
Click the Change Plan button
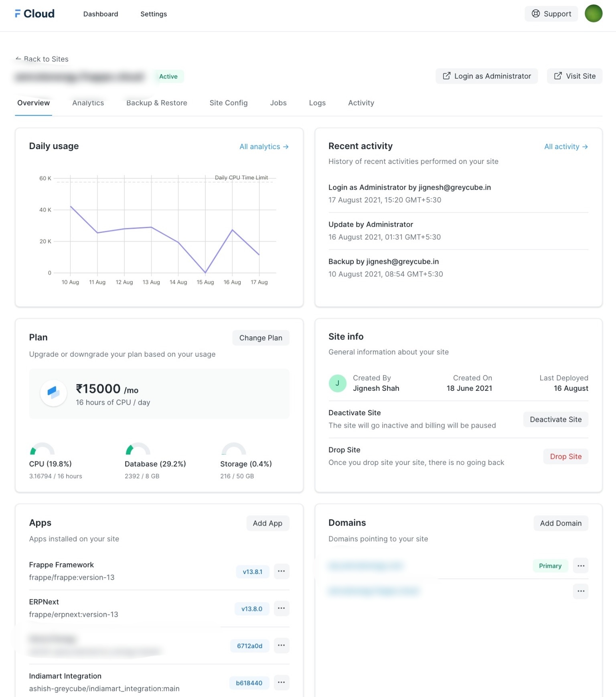260,338
